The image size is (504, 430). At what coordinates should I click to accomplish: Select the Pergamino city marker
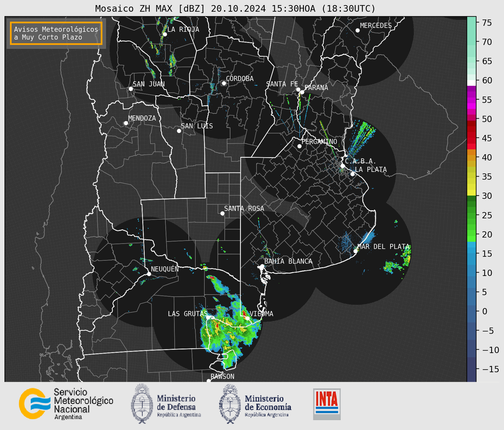(299, 146)
